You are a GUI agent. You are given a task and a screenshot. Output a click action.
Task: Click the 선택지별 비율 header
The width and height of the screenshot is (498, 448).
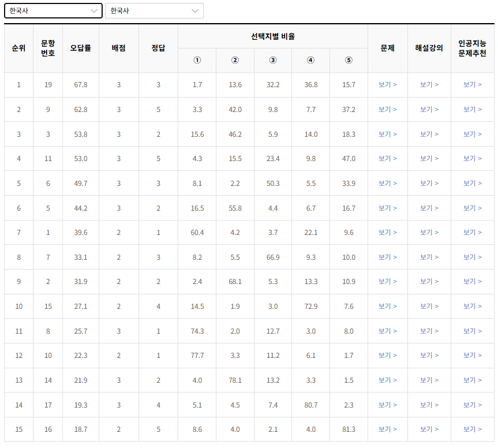point(273,36)
